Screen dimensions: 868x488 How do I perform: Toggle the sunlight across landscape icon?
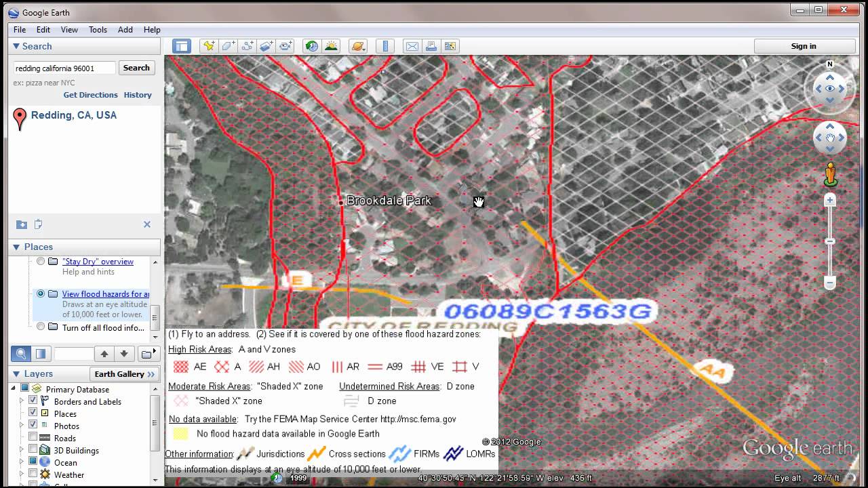(331, 46)
